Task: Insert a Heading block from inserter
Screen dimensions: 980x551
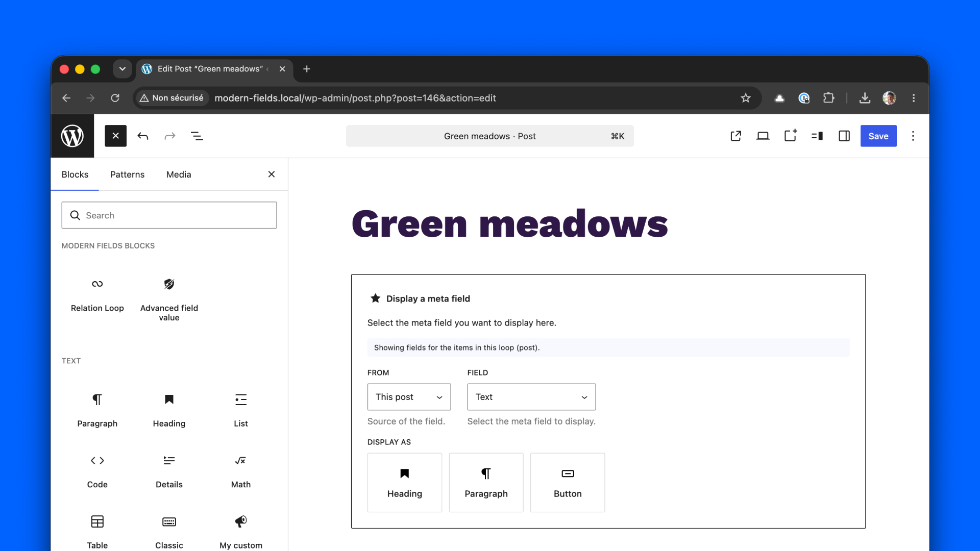Action: click(169, 411)
